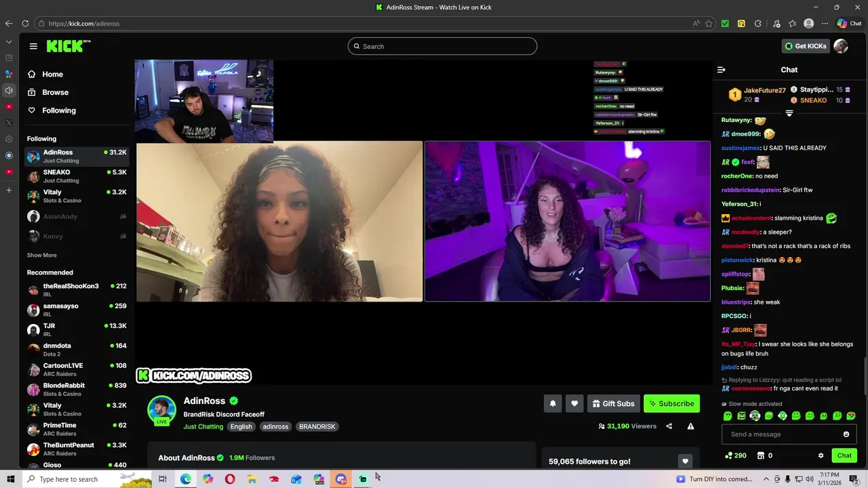Open PrimeTime recommended channel
Image resolution: width=868 pixels, height=488 pixels.
pyautogui.click(x=77, y=429)
